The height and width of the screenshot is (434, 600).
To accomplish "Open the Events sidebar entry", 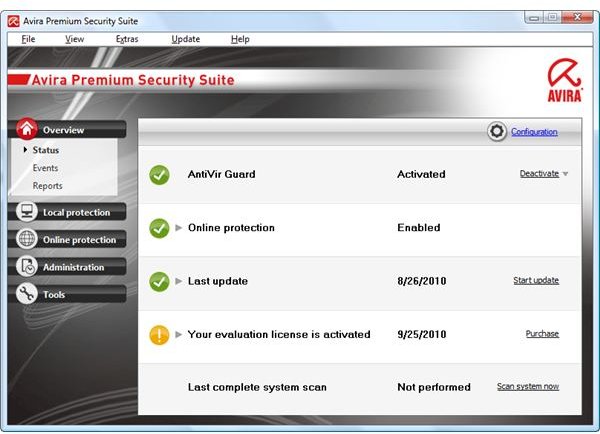I will [46, 168].
